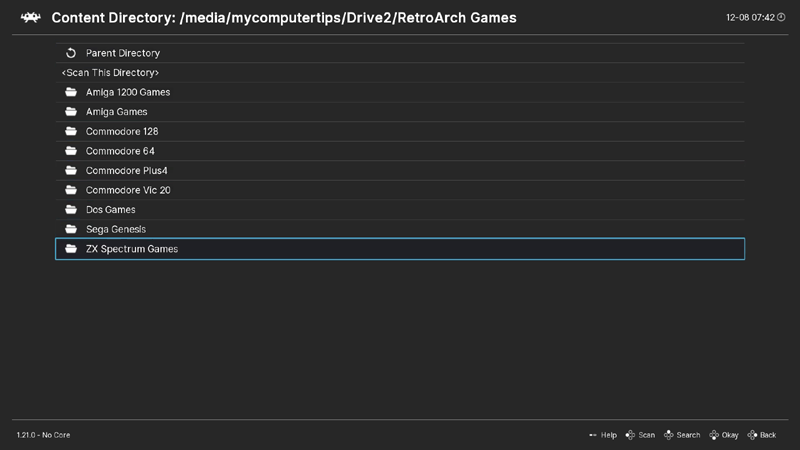Click the ZX Spectrum Games folder icon

tap(71, 249)
